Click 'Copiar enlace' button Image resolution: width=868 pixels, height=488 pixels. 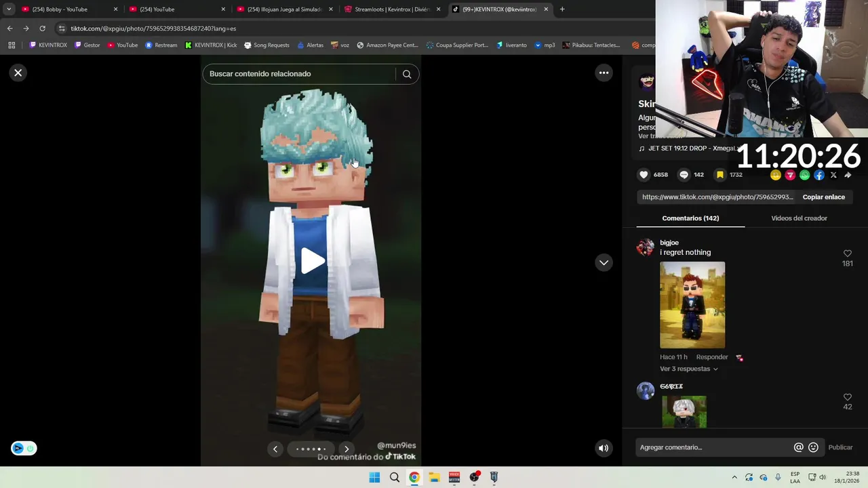click(823, 197)
